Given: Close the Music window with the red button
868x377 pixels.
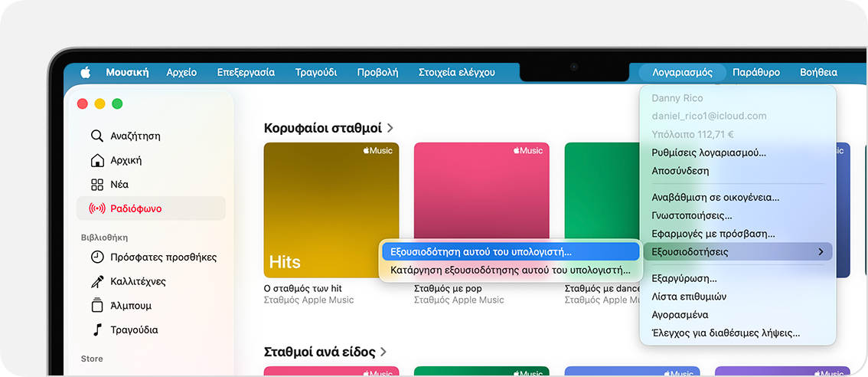Looking at the screenshot, I should (x=83, y=103).
